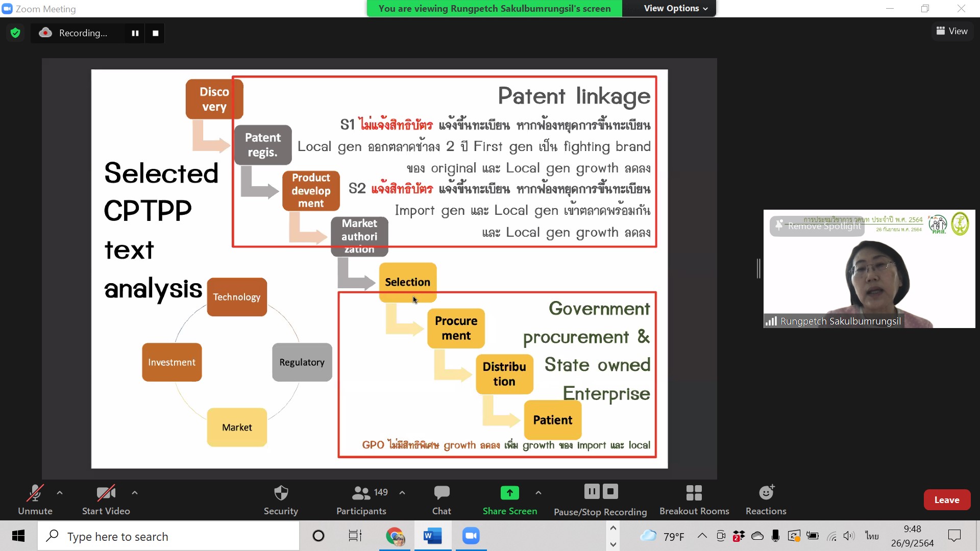Open OneDrive cloud tray icon
980x551 pixels.
(x=757, y=536)
